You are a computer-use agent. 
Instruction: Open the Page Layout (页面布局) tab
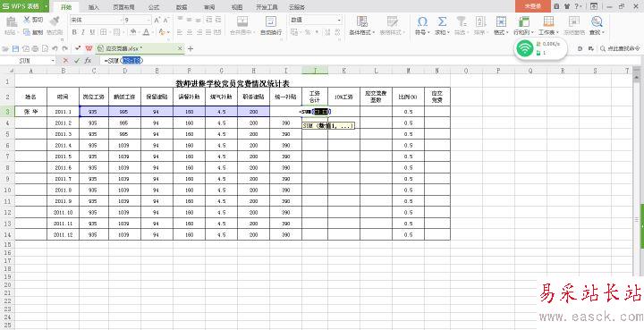123,7
